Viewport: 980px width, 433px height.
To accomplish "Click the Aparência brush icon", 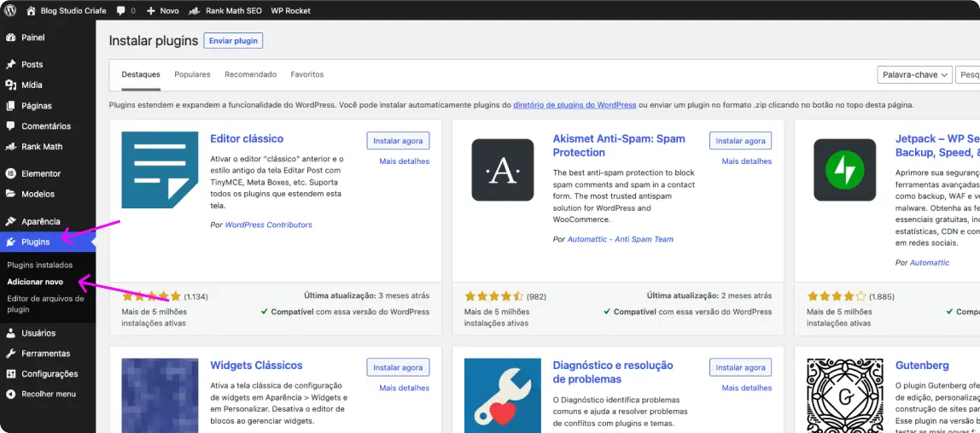I will (x=10, y=221).
